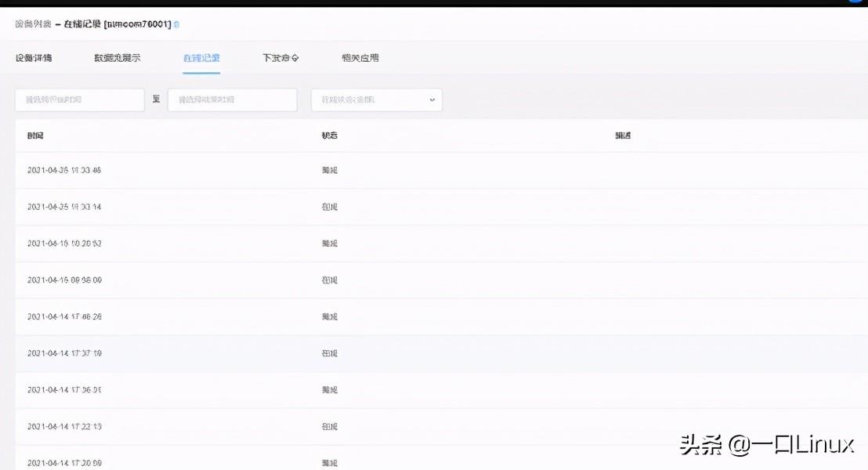This screenshot has width=868, height=470.
Task: Click the status cell of the 17:22 record
Action: [x=329, y=426]
